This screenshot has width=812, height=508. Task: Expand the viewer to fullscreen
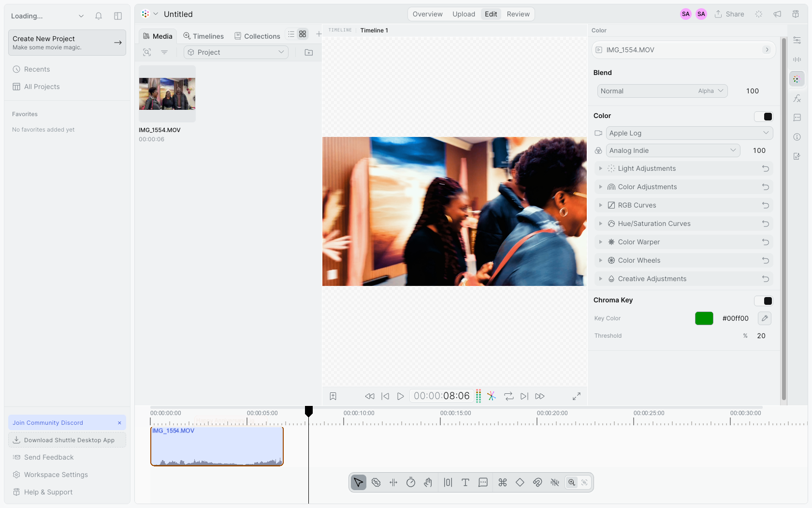coord(577,396)
